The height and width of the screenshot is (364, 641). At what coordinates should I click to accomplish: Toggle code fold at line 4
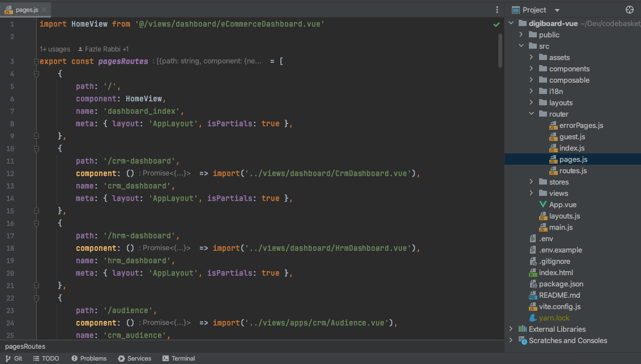pos(36,74)
